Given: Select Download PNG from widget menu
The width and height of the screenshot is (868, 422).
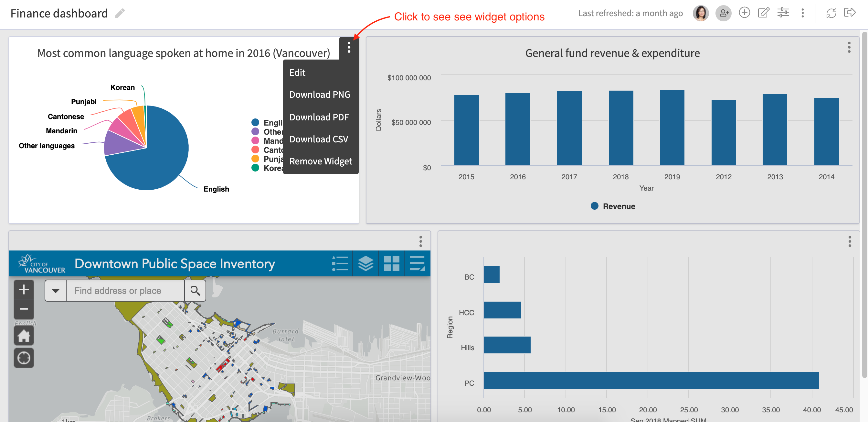Looking at the screenshot, I should (319, 94).
